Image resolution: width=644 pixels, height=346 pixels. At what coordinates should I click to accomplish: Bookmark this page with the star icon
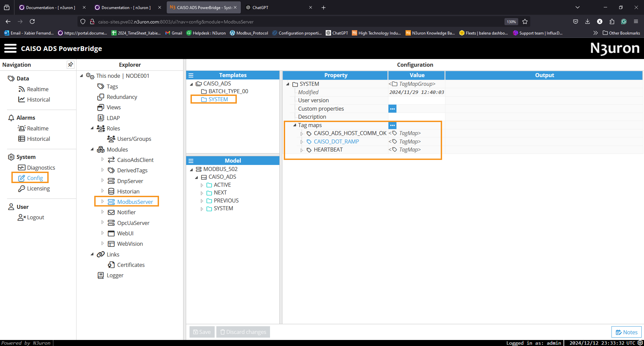(x=525, y=21)
